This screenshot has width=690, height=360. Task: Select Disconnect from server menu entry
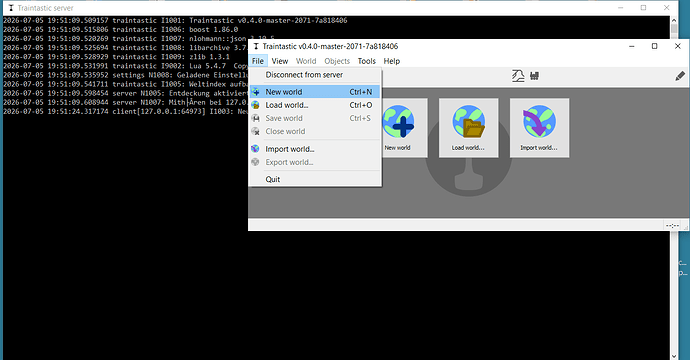pyautogui.click(x=315, y=75)
